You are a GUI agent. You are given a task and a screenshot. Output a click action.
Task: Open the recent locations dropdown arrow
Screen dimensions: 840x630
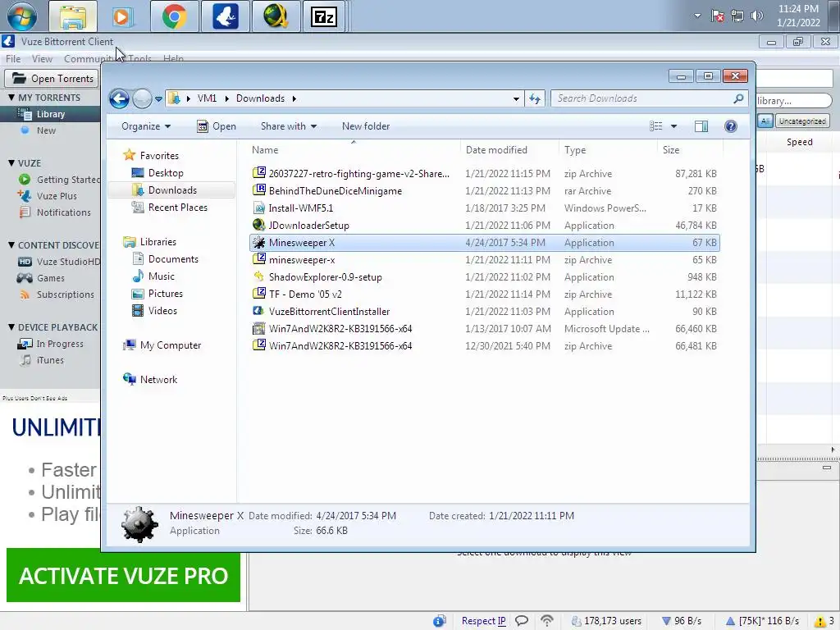click(x=158, y=99)
